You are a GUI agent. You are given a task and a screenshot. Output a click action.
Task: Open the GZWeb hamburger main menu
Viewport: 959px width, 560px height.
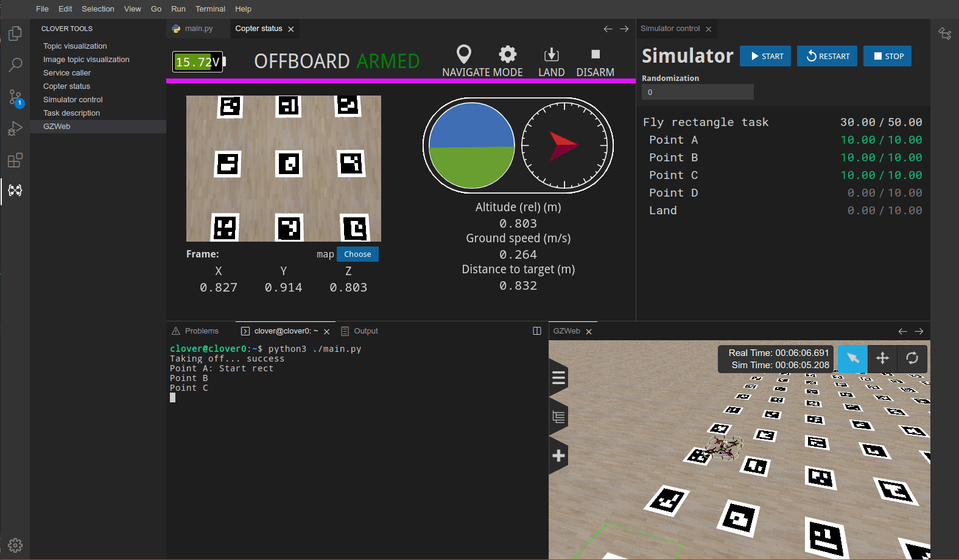[558, 378]
